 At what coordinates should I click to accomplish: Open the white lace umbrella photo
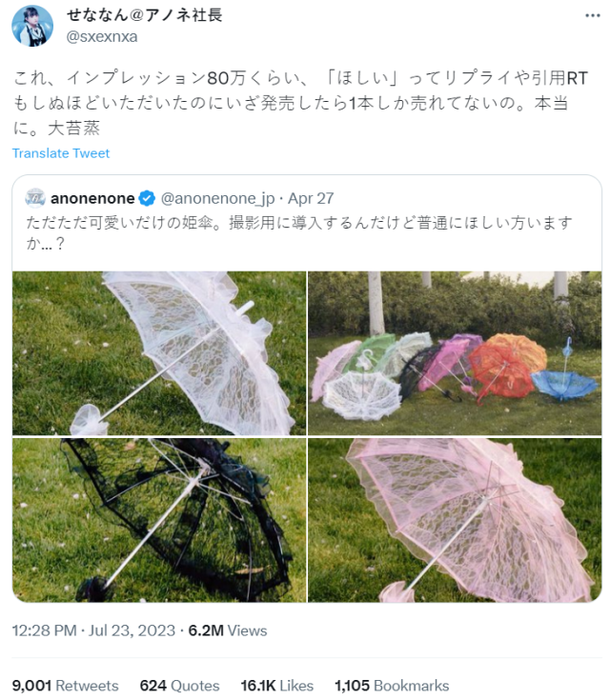coord(159,353)
